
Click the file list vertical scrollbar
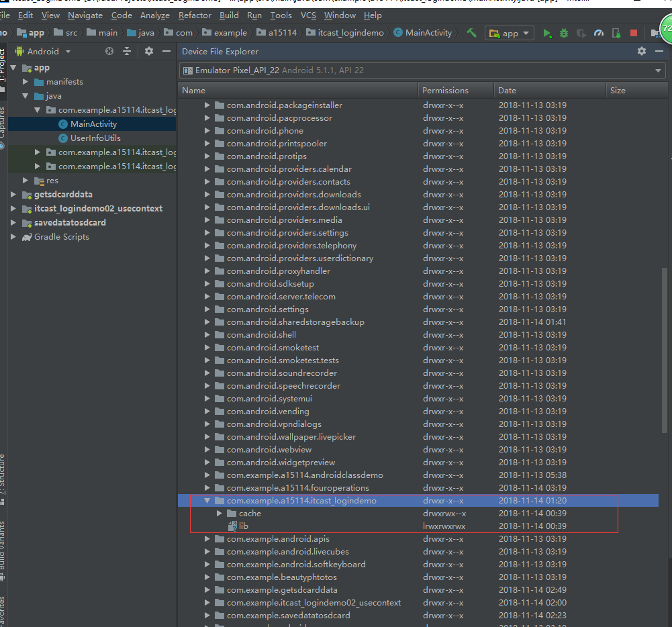(665, 350)
